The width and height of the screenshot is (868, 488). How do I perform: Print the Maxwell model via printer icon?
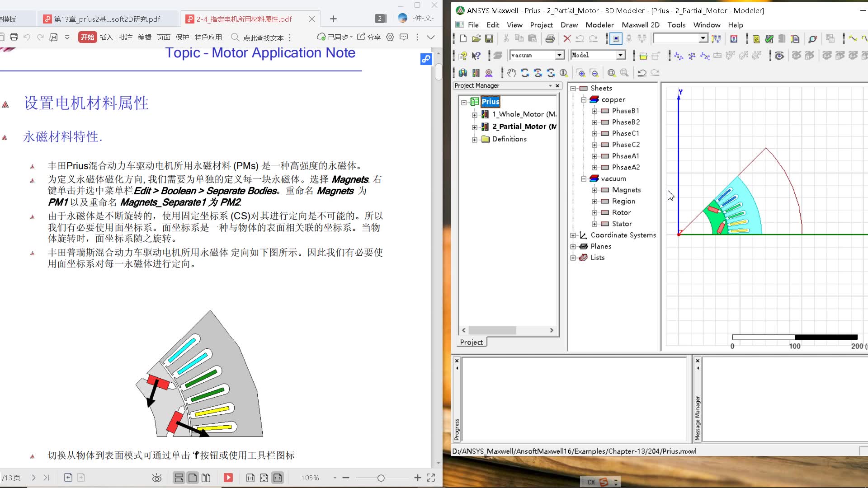point(550,39)
